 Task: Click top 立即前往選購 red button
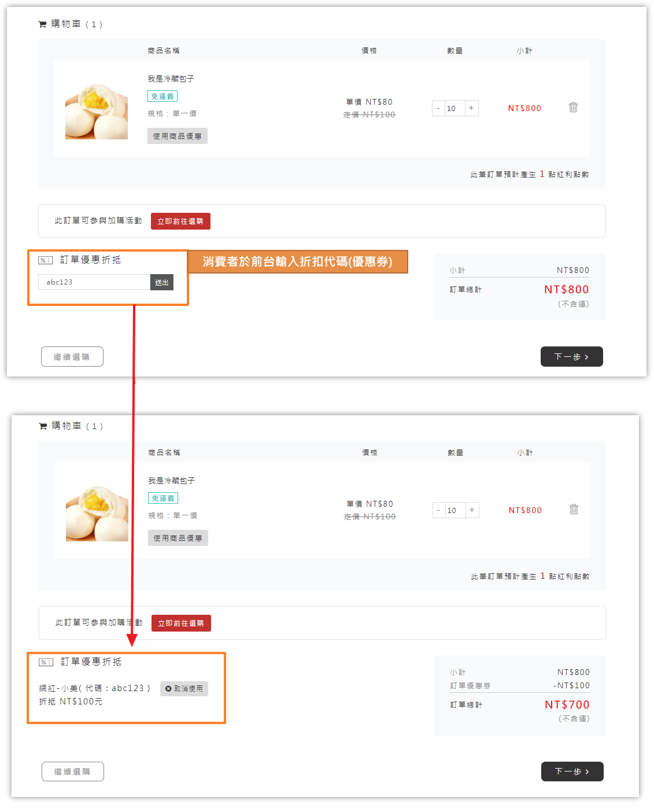pos(180,222)
